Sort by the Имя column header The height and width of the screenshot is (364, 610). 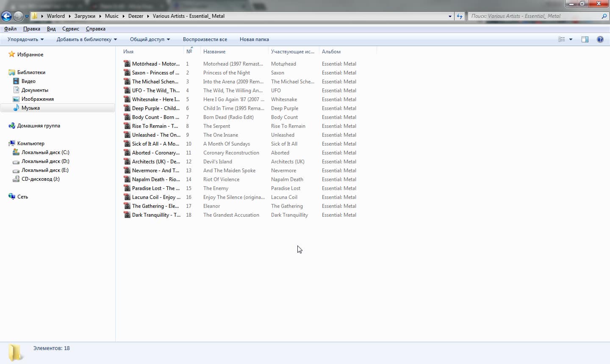tap(128, 52)
